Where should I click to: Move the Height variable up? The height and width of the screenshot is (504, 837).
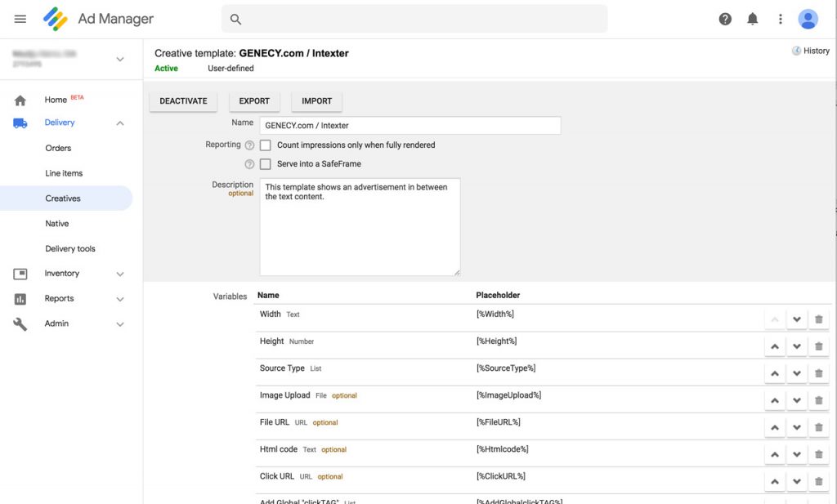(775, 346)
